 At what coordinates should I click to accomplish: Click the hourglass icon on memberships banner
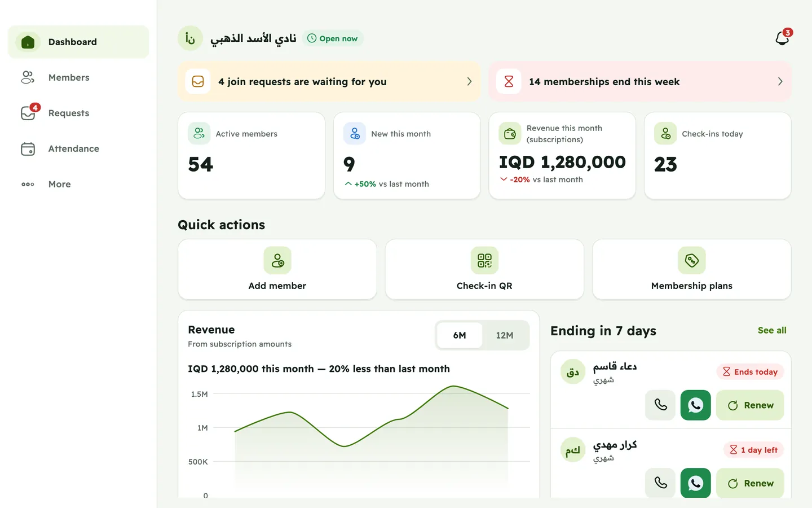tap(509, 81)
